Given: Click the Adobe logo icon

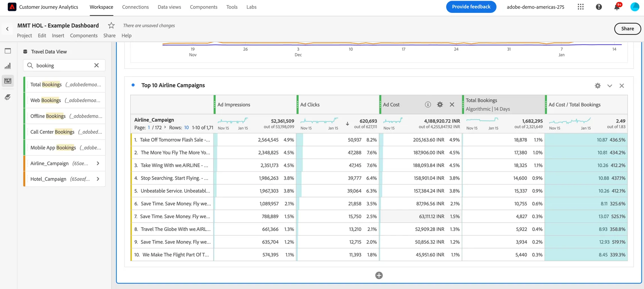Looking at the screenshot, I should click(x=12, y=7).
